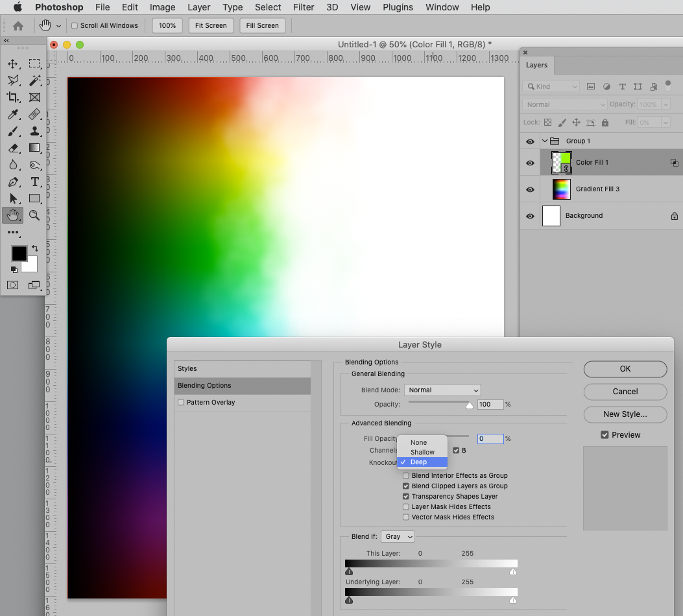Select the Clone Stamp tool
The height and width of the screenshot is (616, 683).
pyautogui.click(x=34, y=131)
